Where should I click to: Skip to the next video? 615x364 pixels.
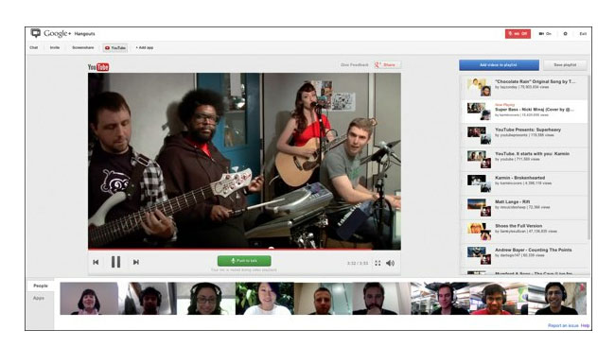pos(135,262)
